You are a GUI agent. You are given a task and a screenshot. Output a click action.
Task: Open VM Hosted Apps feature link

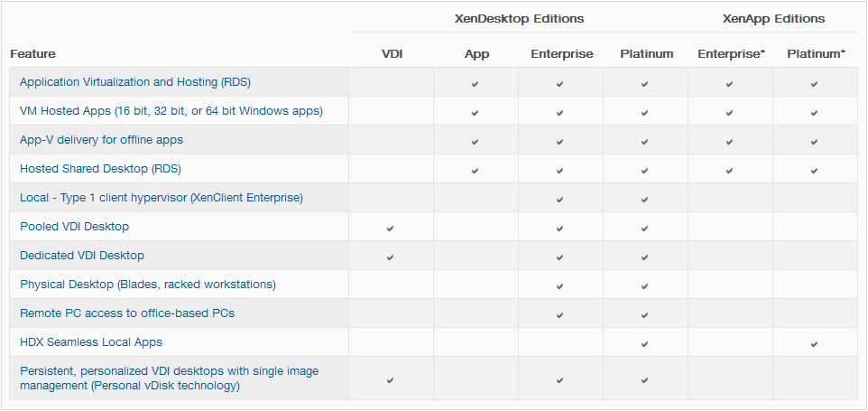(x=171, y=111)
